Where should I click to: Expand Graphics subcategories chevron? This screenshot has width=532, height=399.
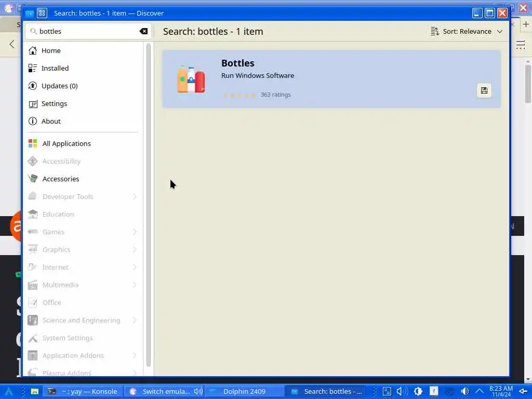coord(135,249)
